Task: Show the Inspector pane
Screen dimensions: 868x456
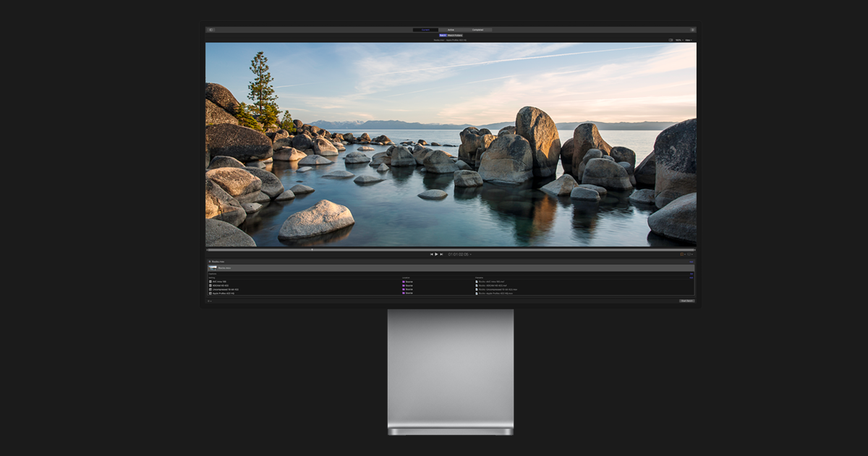Action: click(x=694, y=29)
